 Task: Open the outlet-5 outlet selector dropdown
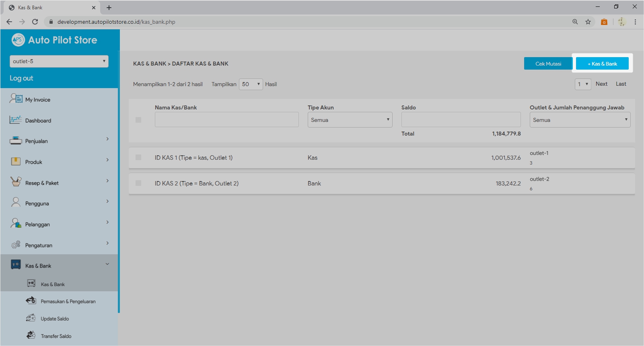click(59, 61)
